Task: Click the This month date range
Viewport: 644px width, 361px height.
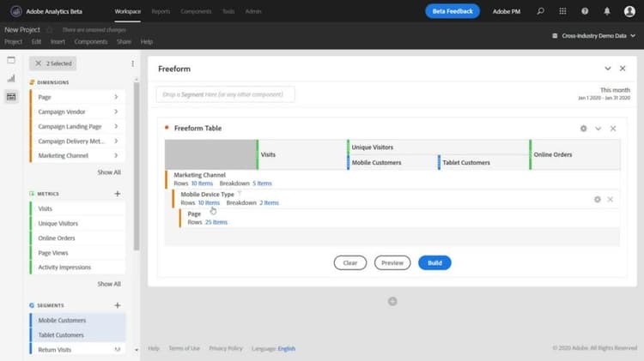Action: (605, 93)
